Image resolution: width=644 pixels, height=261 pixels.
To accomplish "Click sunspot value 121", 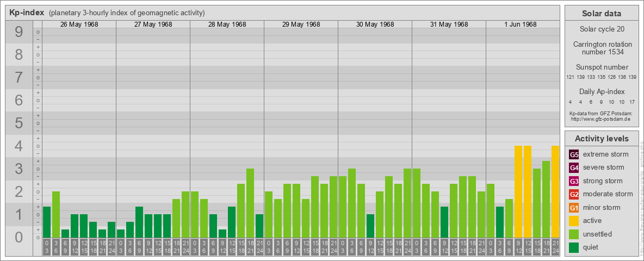I will tap(570, 77).
